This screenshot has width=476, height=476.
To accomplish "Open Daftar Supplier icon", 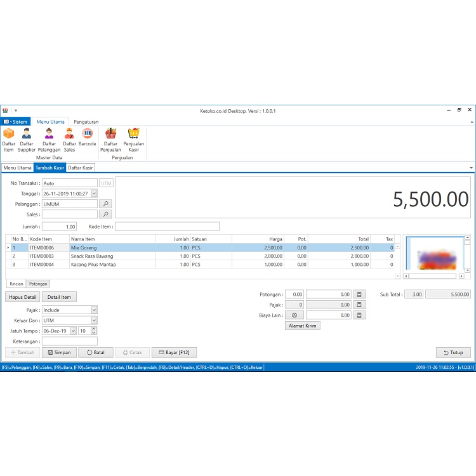I will pyautogui.click(x=27, y=140).
